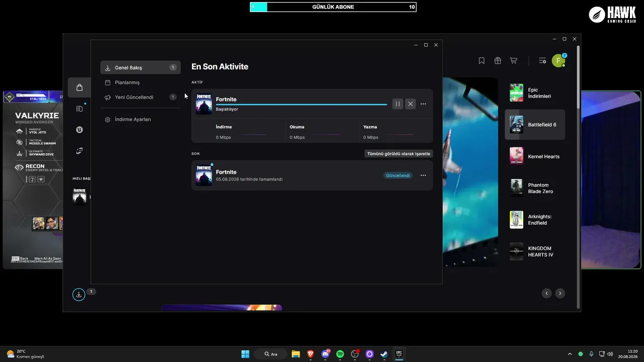Click the next arrow in store carousel
Image resolution: width=644 pixels, height=362 pixels.
click(560, 293)
